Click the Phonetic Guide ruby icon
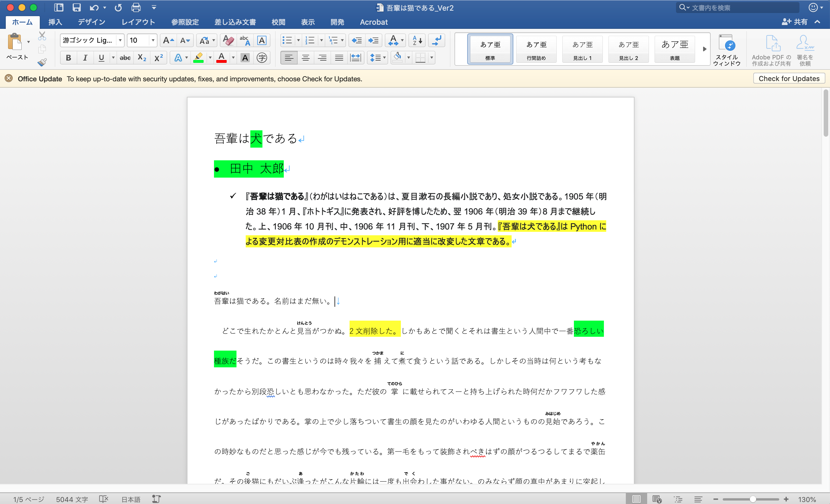The height and width of the screenshot is (504, 830). coord(245,40)
